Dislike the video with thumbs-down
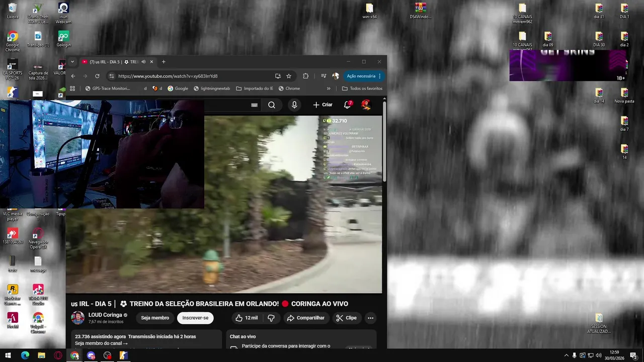Image resolution: width=644 pixels, height=362 pixels. point(271,318)
